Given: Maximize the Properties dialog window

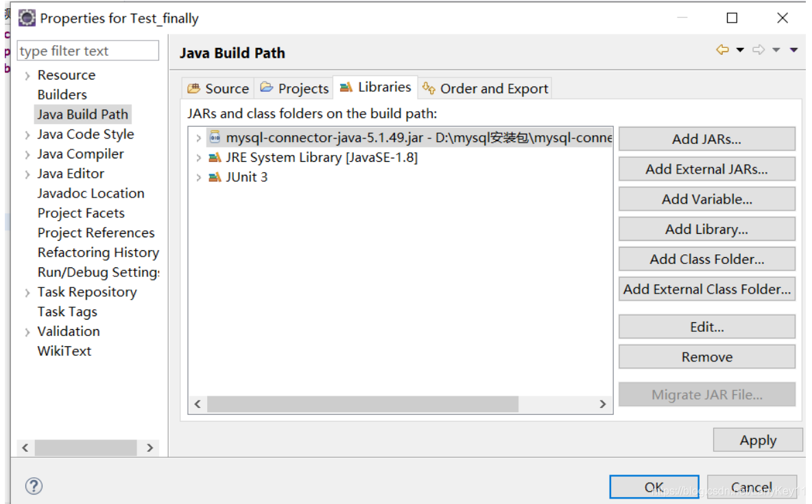Looking at the screenshot, I should 732,18.
